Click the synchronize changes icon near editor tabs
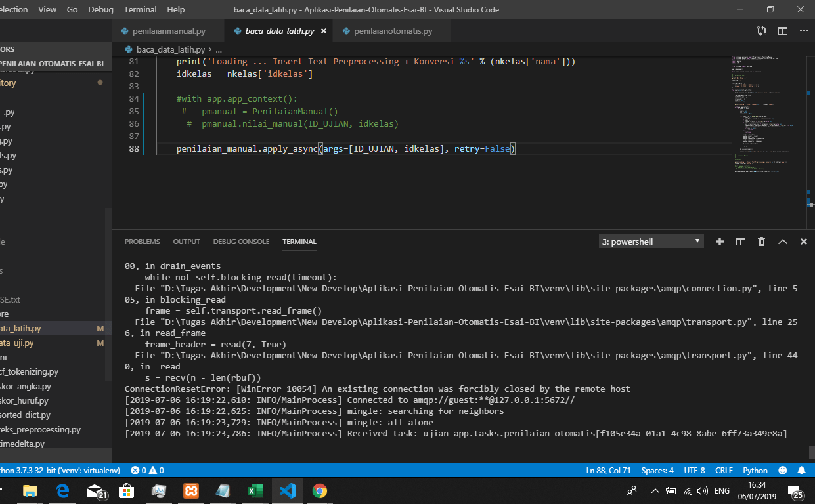The image size is (815, 504). (x=760, y=30)
